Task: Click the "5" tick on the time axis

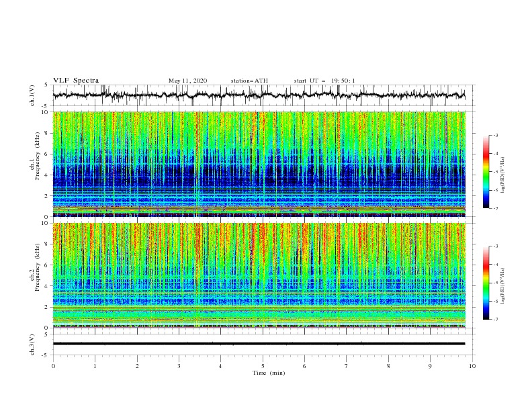Action: click(263, 366)
